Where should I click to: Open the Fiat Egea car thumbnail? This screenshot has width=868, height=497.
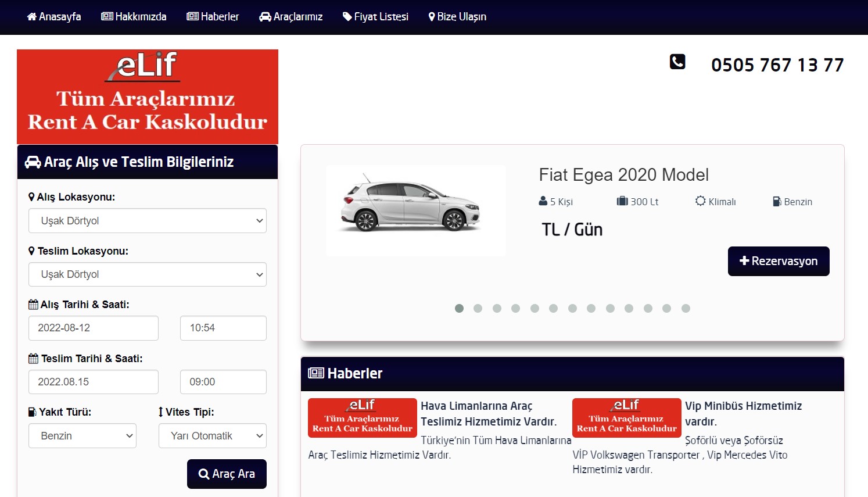(x=415, y=210)
